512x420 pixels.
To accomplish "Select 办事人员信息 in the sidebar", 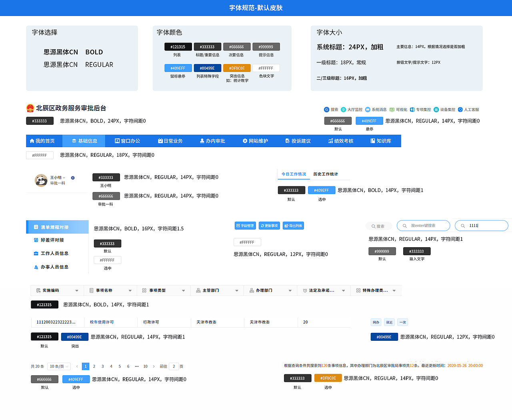I will point(57,267).
